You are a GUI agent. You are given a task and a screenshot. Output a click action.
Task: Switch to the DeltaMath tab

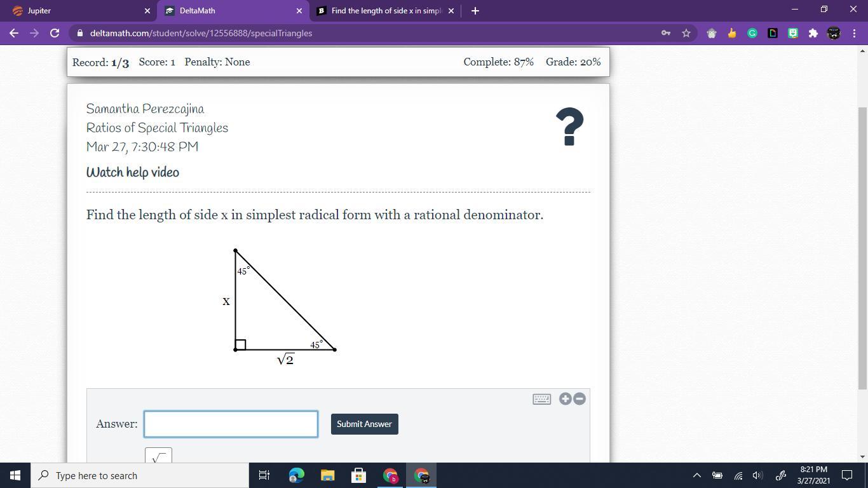pyautogui.click(x=233, y=11)
